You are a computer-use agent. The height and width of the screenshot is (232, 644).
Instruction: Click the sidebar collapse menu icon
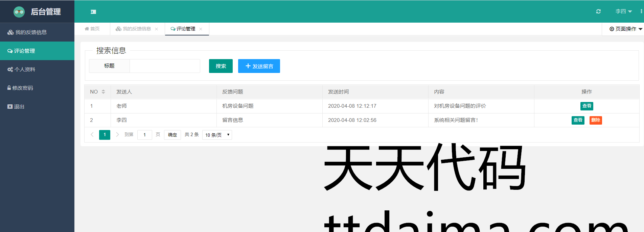pyautogui.click(x=93, y=12)
